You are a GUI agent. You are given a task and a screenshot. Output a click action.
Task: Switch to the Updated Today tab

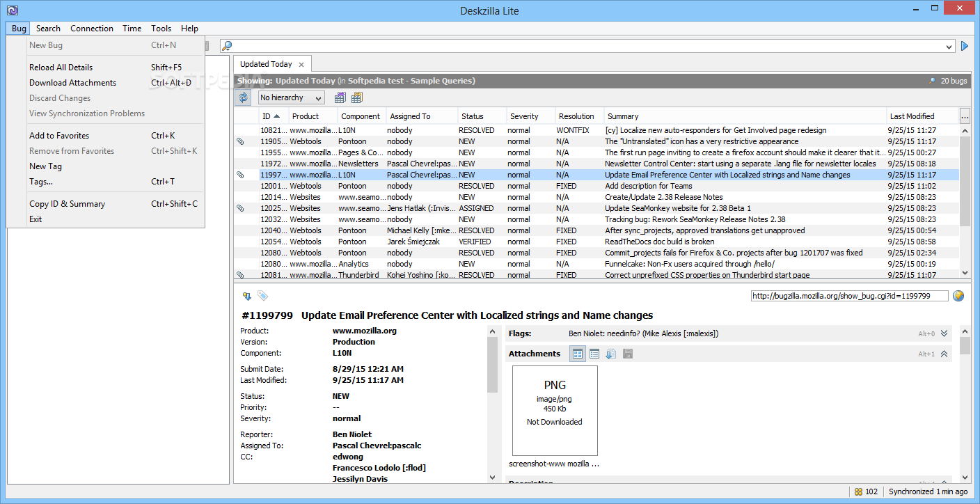266,64
